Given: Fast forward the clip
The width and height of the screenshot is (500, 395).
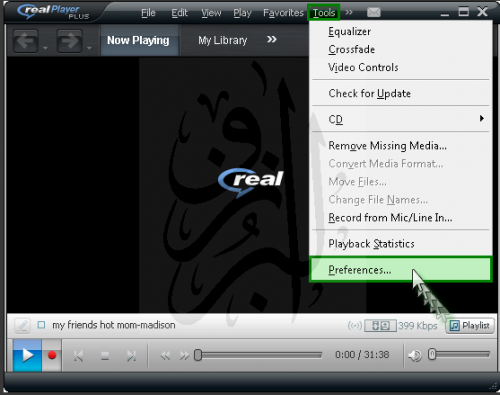Looking at the screenshot, I should (x=184, y=356).
